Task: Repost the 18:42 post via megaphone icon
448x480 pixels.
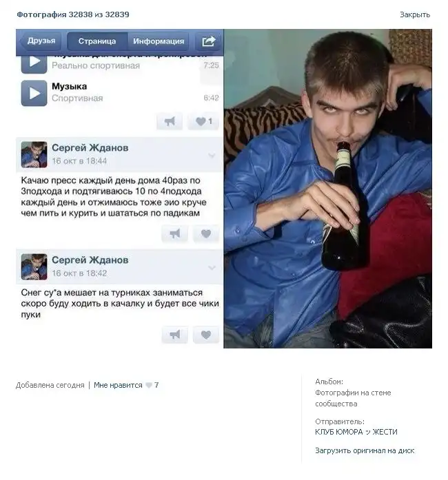Action: [x=174, y=335]
